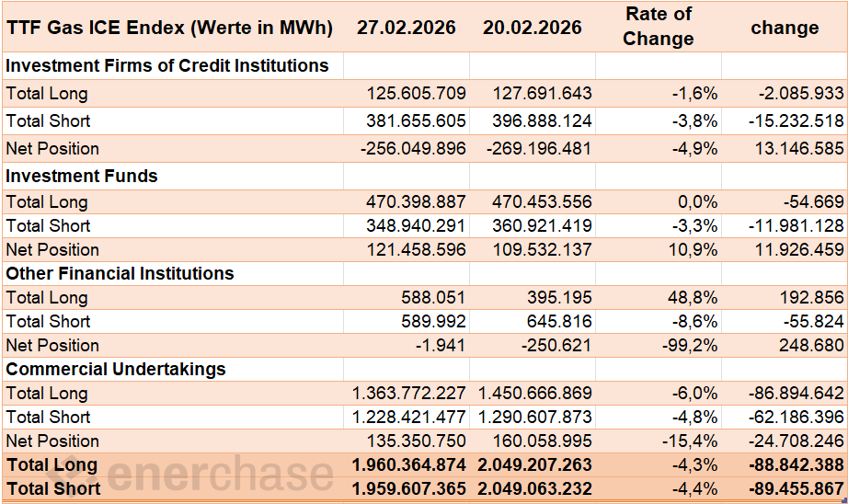Select the value 470.398.887

point(416,201)
